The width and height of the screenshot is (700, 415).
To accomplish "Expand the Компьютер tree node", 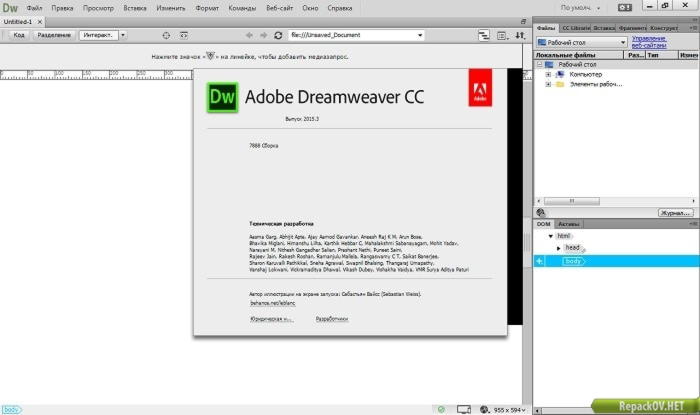I will coord(548,75).
